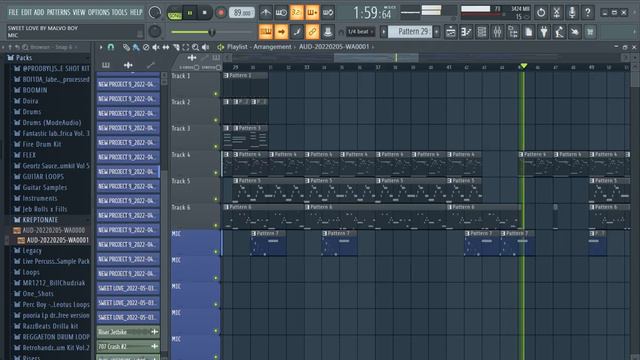This screenshot has width=640, height=360.
Task: Toggle step editing mode icon
Action: (x=297, y=31)
